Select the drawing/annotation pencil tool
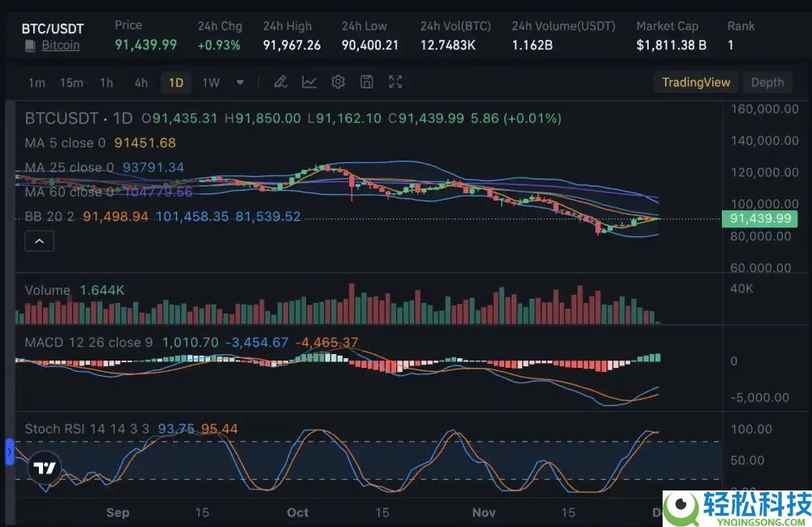Image resolution: width=812 pixels, height=527 pixels. tap(279, 82)
